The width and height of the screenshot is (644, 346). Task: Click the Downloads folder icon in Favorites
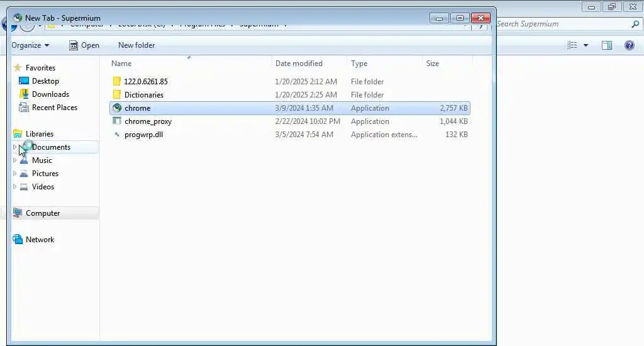click(x=25, y=94)
